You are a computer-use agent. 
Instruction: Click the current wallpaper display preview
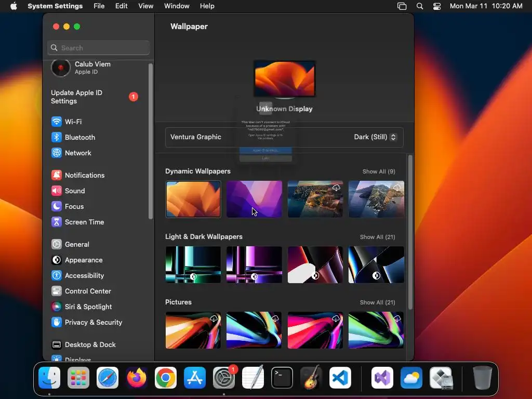pyautogui.click(x=284, y=79)
